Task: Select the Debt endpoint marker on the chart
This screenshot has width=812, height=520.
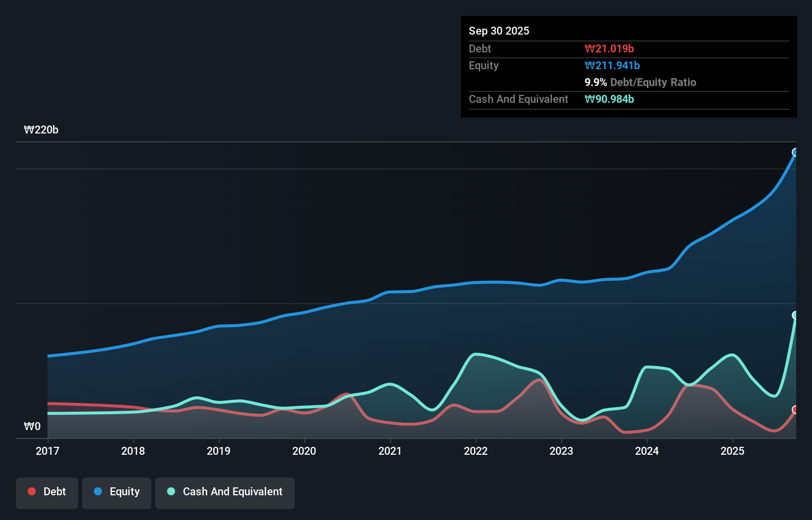Action: [x=795, y=409]
